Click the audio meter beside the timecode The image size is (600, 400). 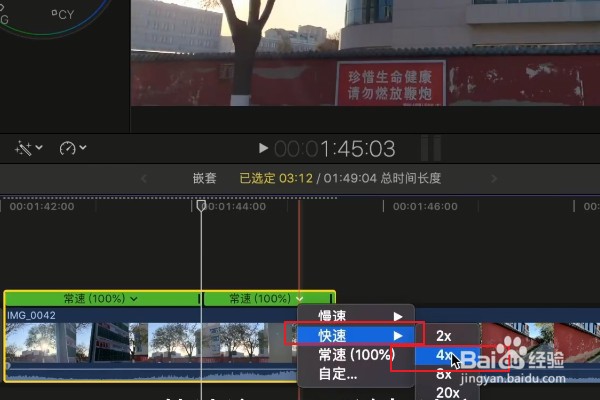tap(431, 148)
